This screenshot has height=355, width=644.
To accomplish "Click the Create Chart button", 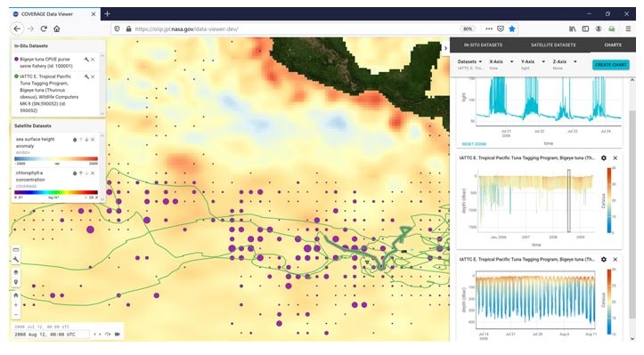I will tap(610, 65).
